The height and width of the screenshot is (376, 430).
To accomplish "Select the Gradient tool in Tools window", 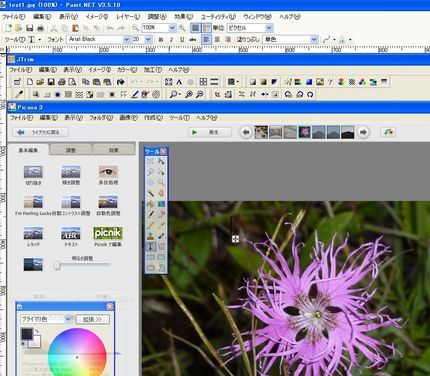I will pos(161,203).
